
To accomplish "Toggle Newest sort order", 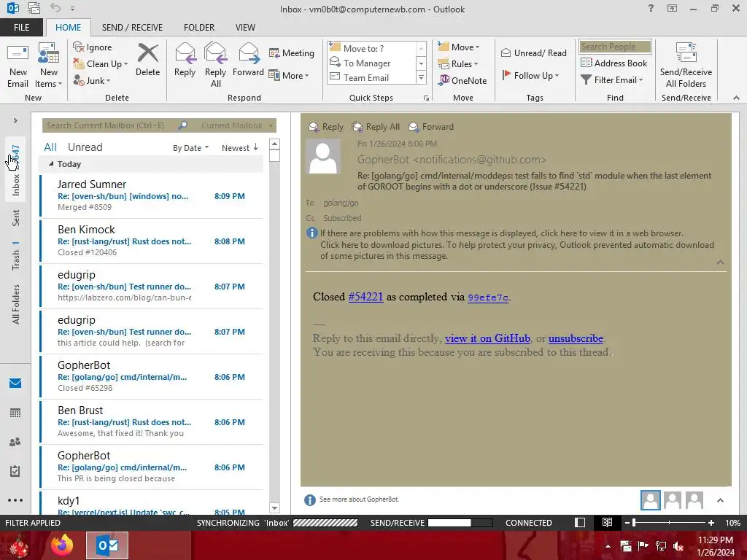I will pyautogui.click(x=239, y=147).
